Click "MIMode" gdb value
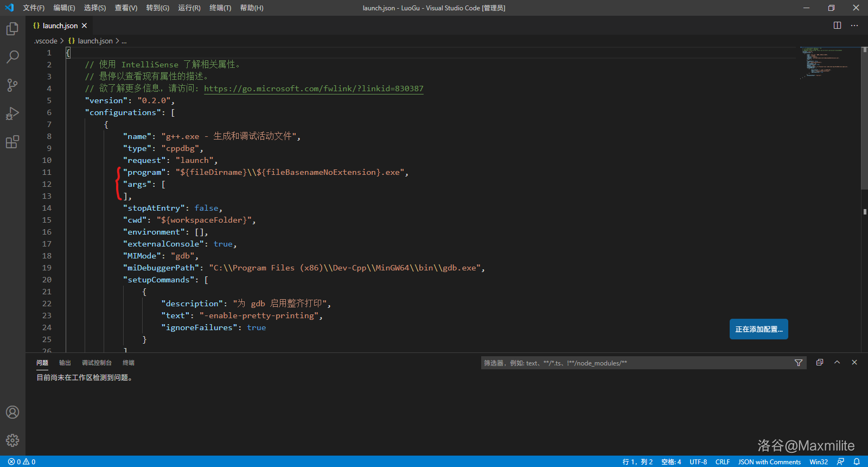This screenshot has width=868, height=467. tap(183, 256)
